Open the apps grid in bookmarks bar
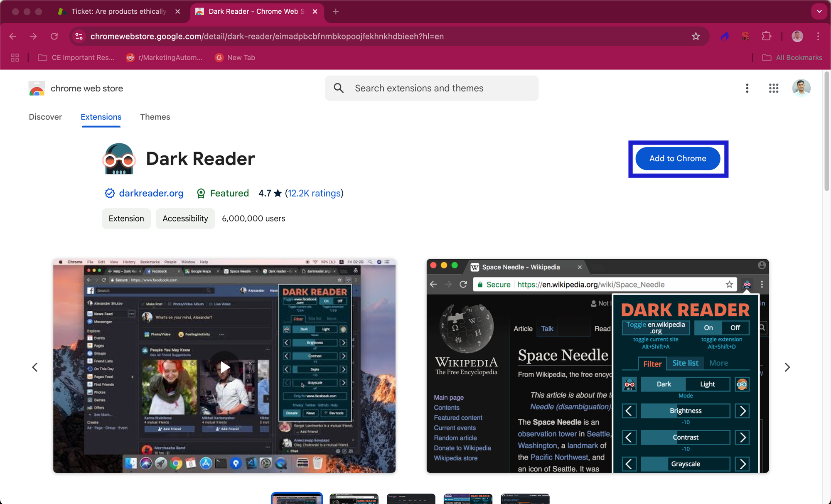831x504 pixels. 15,57
